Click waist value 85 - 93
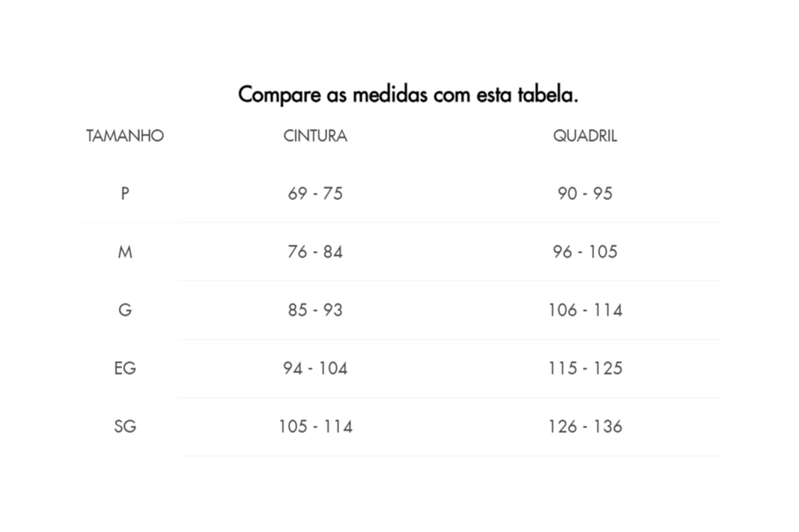The height and width of the screenshot is (532, 799). [x=316, y=310]
